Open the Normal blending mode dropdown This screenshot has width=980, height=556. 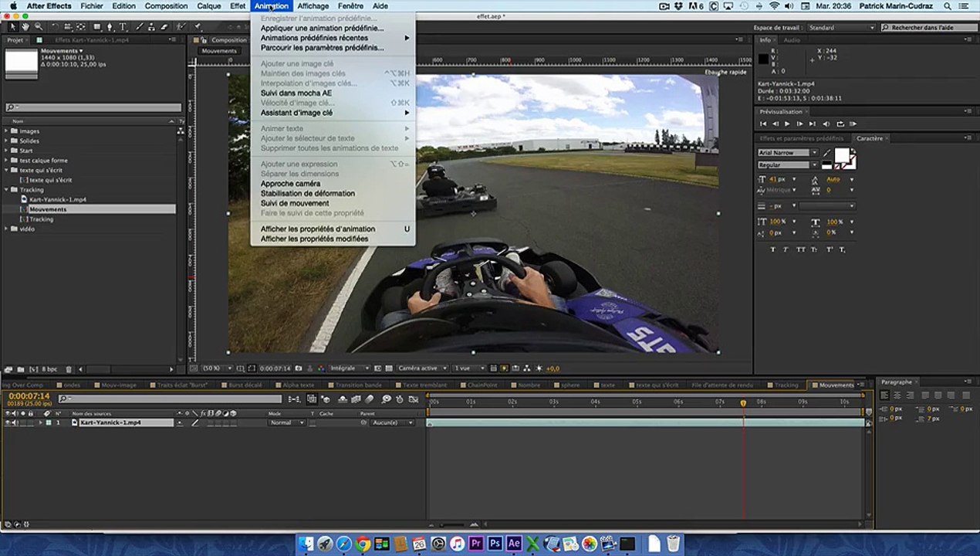coord(286,423)
